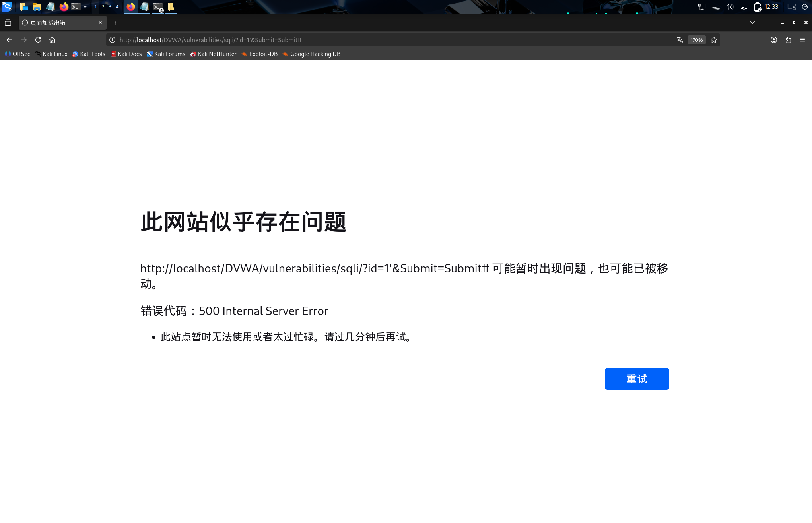Click the Firefox home button
The image size is (812, 523).
tap(52, 40)
